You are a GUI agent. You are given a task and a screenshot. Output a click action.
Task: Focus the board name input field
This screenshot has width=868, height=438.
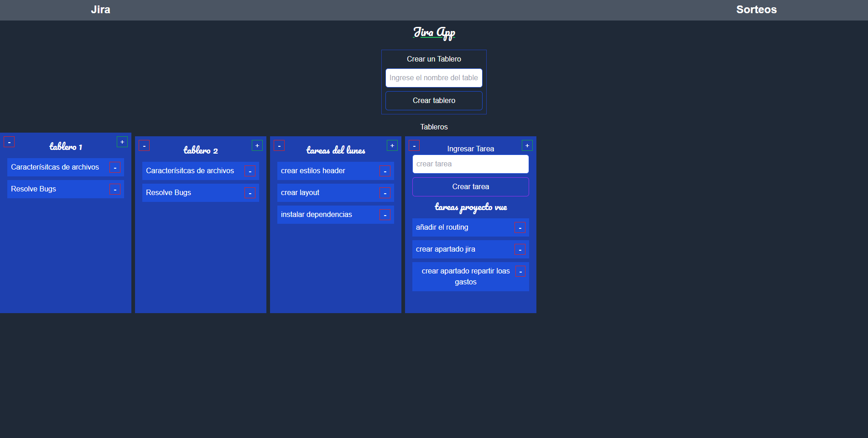click(x=434, y=78)
